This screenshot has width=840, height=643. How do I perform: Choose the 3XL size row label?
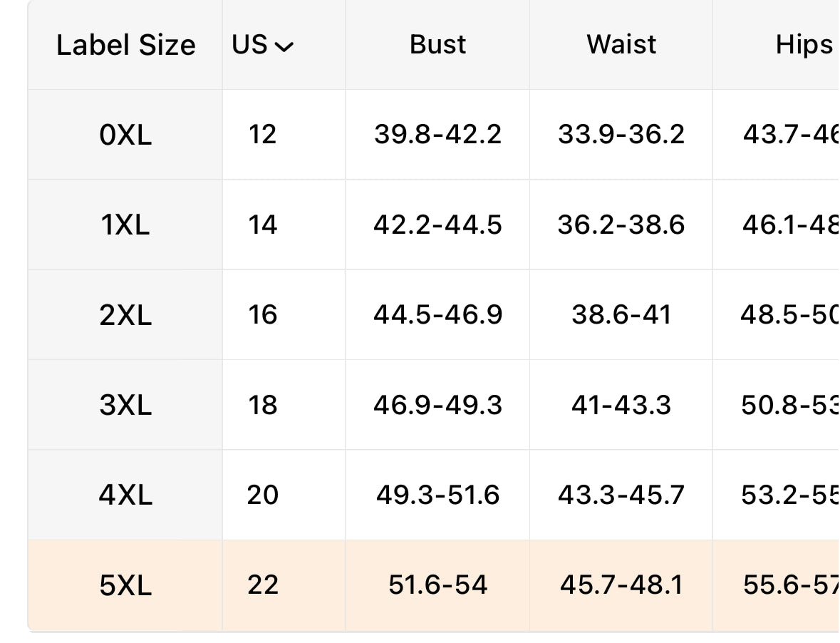126,405
